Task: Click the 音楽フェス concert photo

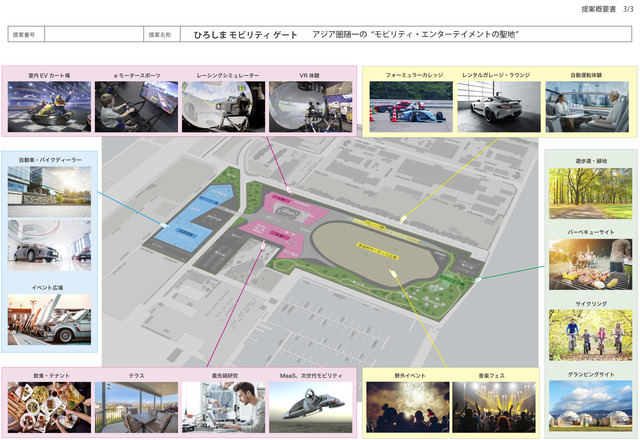Action: 494,407
